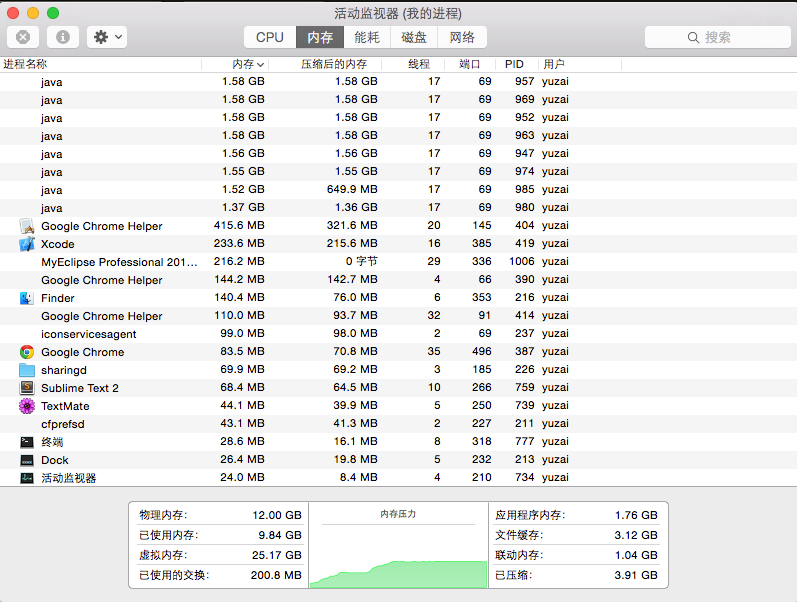Click the 活动监视器 process icon
The width and height of the screenshot is (797, 602).
tap(27, 478)
